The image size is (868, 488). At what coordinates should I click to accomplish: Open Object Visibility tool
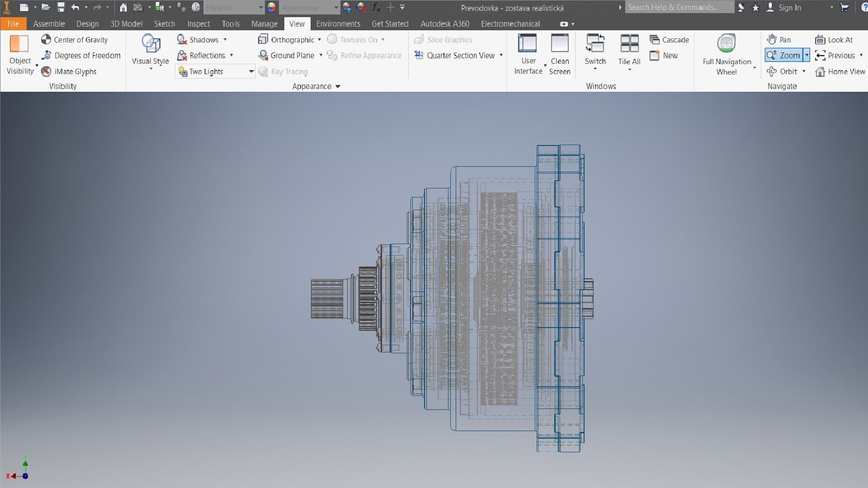[x=20, y=55]
